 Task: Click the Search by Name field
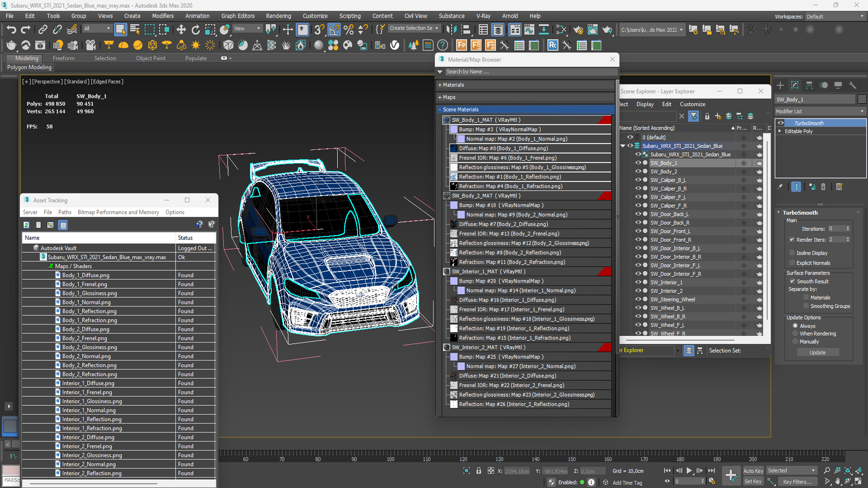point(531,72)
